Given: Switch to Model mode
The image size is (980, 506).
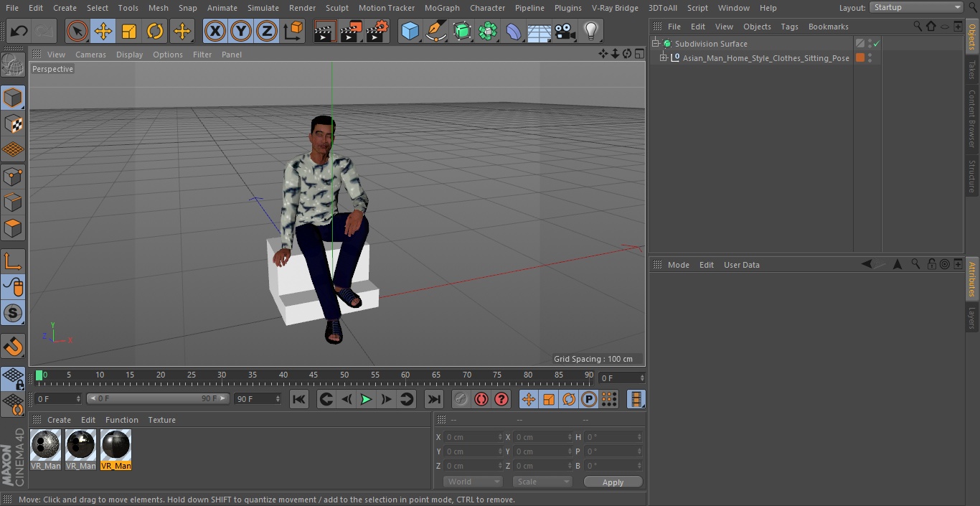Looking at the screenshot, I should tap(13, 98).
